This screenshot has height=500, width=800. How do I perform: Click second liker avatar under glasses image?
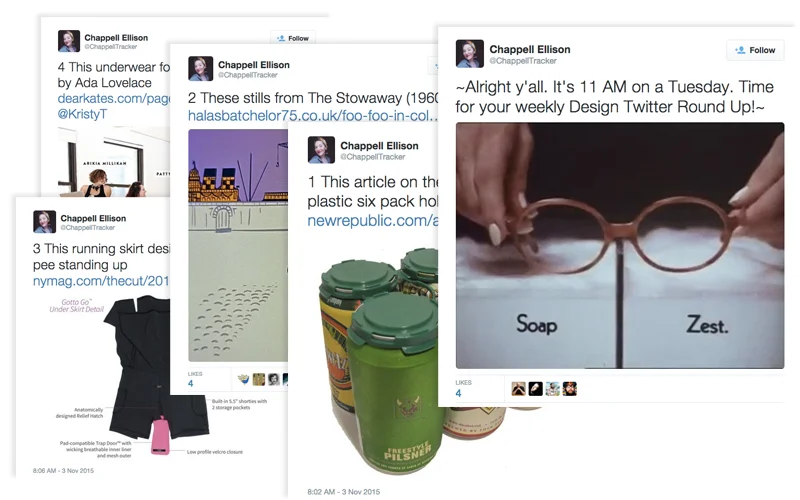(x=535, y=389)
